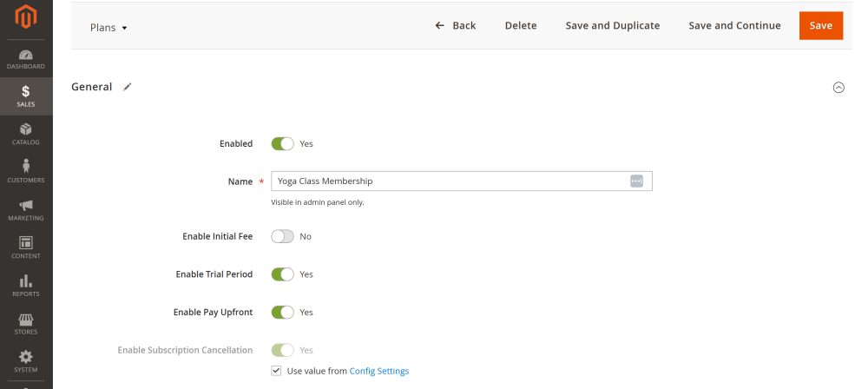The height and width of the screenshot is (389, 868).
Task: Collapse the General section chevron
Action: (838, 87)
